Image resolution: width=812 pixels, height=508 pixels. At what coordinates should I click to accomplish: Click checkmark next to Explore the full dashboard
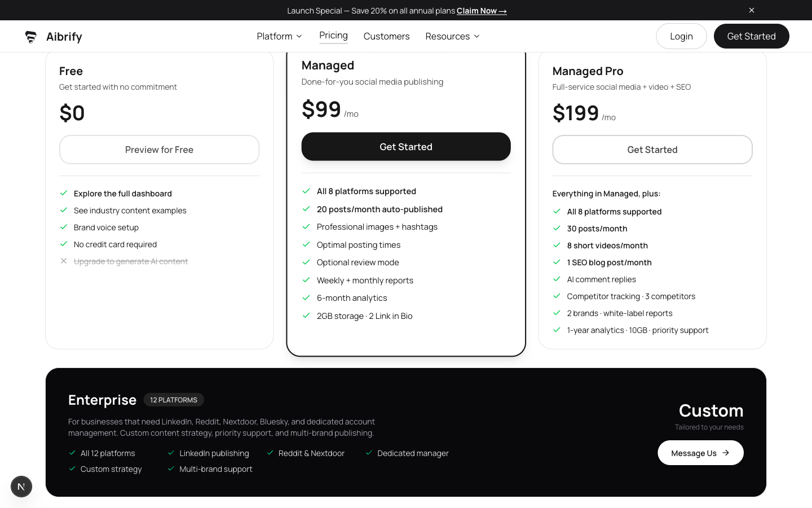point(64,193)
